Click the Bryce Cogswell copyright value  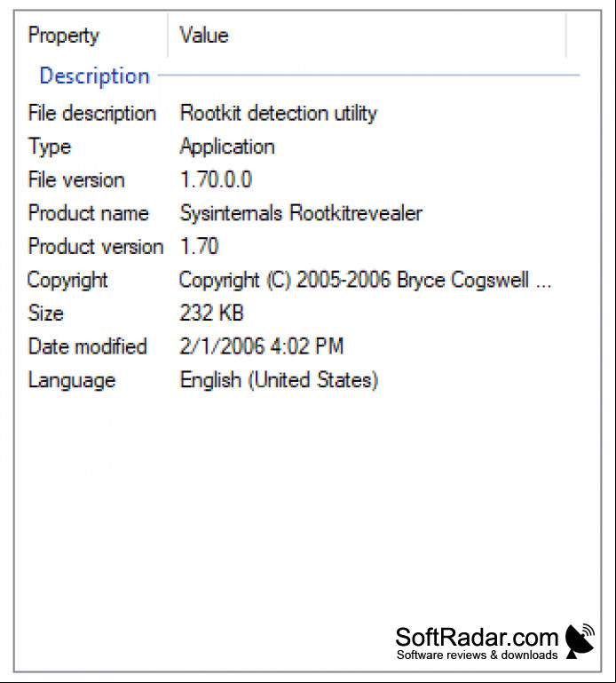click(x=365, y=280)
